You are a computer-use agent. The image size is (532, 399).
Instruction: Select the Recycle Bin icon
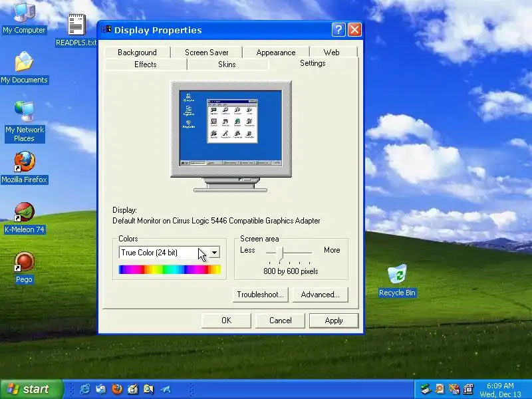(x=397, y=281)
